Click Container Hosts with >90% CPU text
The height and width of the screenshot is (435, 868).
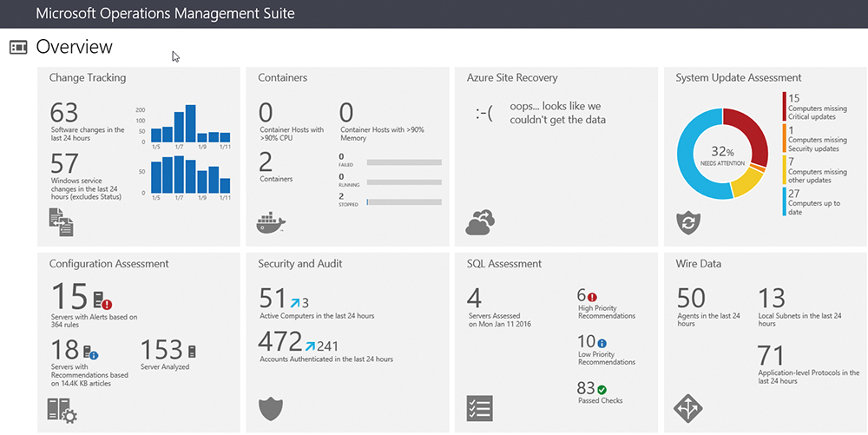(292, 134)
